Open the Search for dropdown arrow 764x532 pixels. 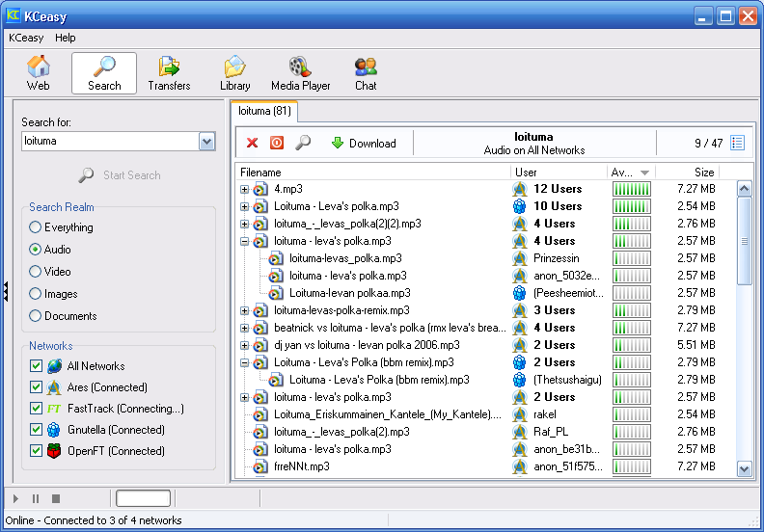pyautogui.click(x=207, y=142)
